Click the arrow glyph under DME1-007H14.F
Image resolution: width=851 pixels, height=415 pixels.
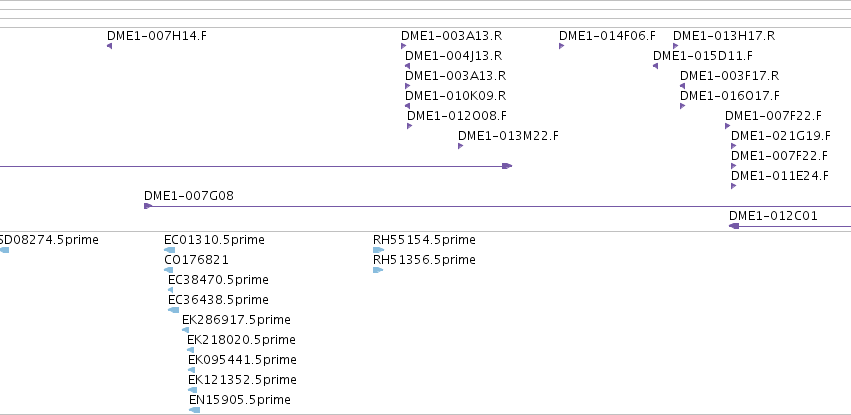click(110, 46)
